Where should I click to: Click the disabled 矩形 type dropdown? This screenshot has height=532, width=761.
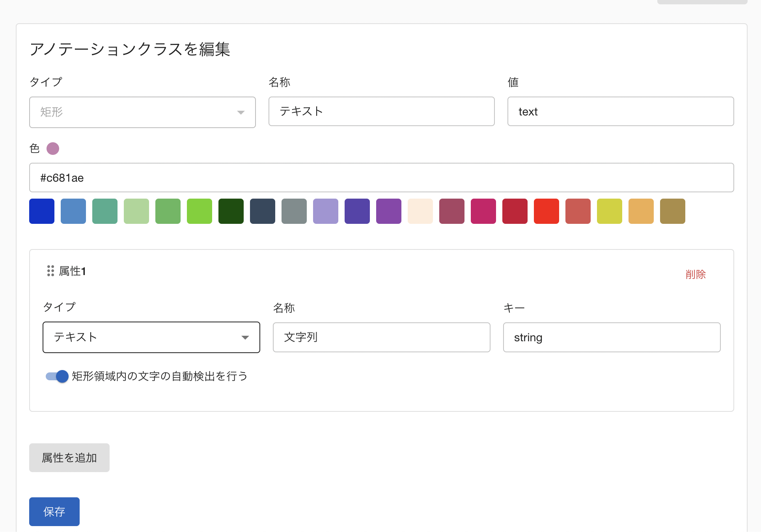(x=142, y=112)
